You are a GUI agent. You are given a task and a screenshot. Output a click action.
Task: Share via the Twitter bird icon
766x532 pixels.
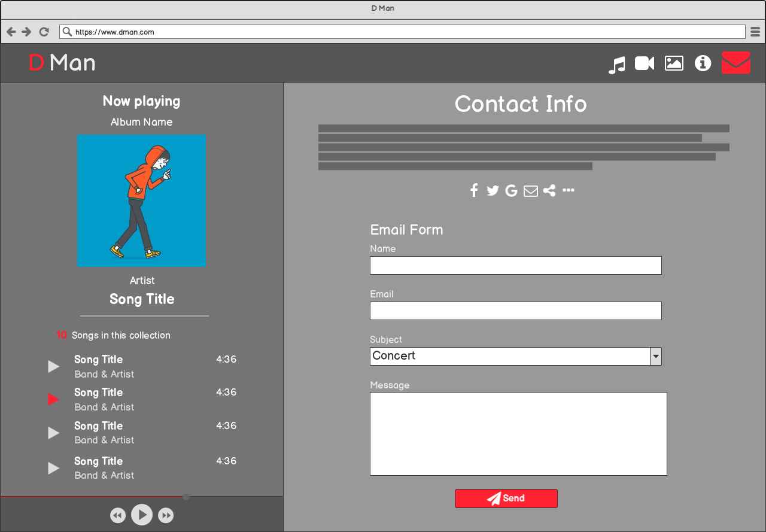pos(493,191)
